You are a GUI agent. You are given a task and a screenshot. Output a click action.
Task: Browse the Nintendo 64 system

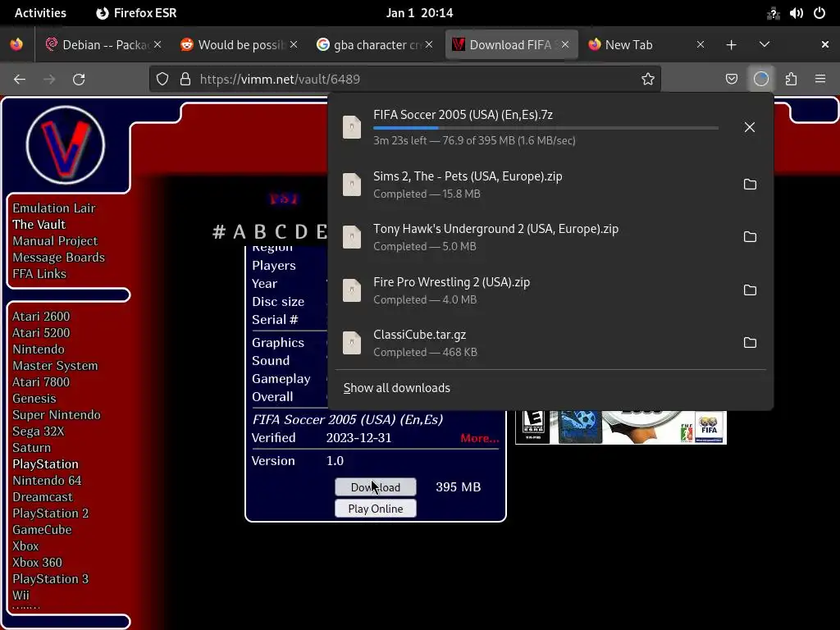tap(47, 481)
